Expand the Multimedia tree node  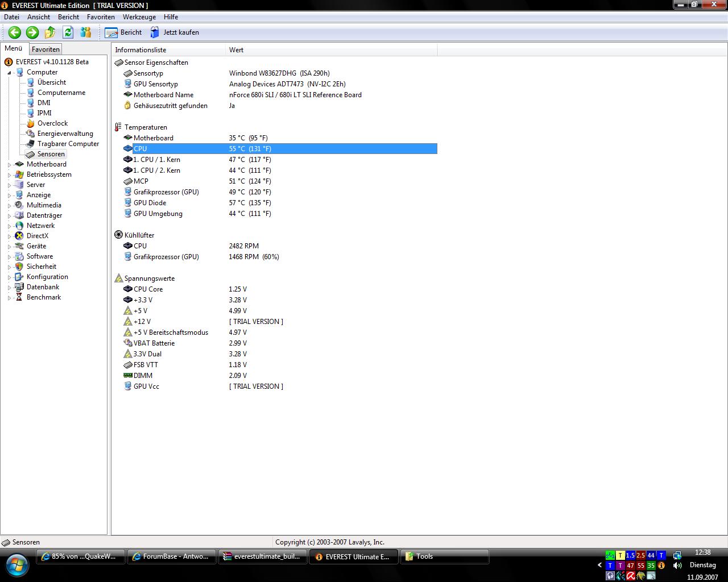pos(9,206)
